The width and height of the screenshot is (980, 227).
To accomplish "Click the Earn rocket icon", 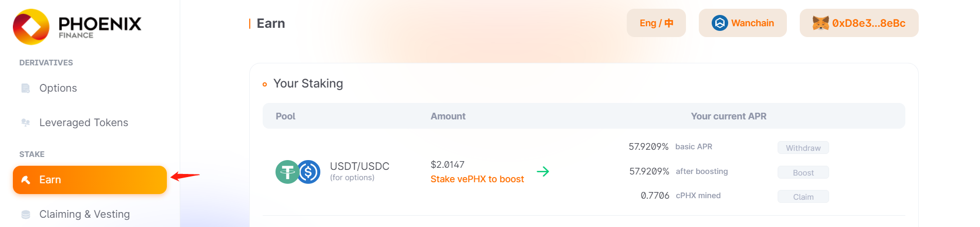I will tap(26, 180).
